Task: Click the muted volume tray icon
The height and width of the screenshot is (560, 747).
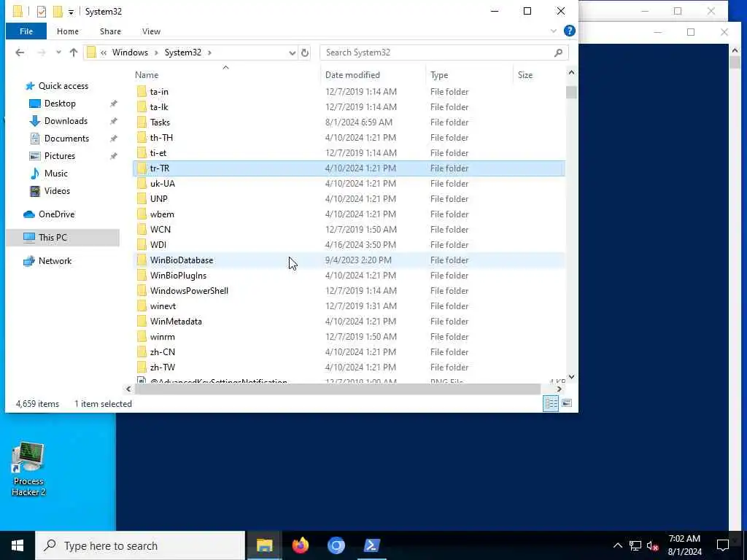Action: click(x=652, y=545)
